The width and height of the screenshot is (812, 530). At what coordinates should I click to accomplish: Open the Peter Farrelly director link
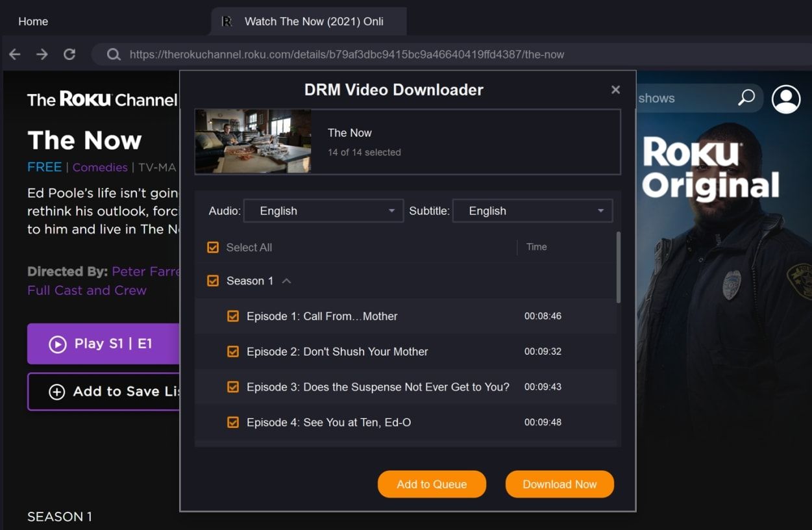click(x=145, y=271)
